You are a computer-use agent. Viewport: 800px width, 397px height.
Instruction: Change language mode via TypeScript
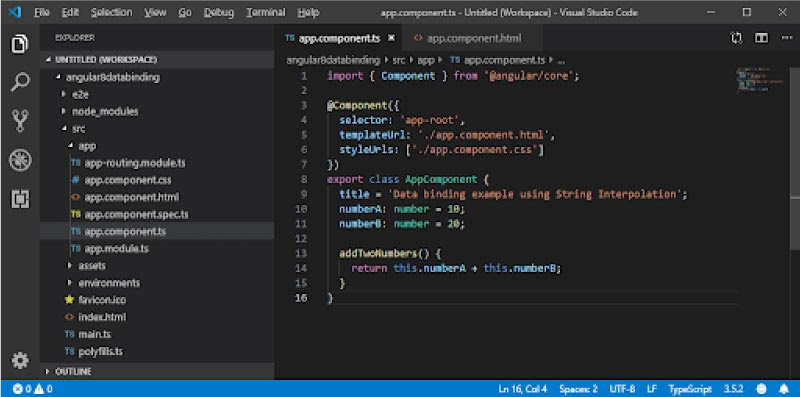[690, 389]
